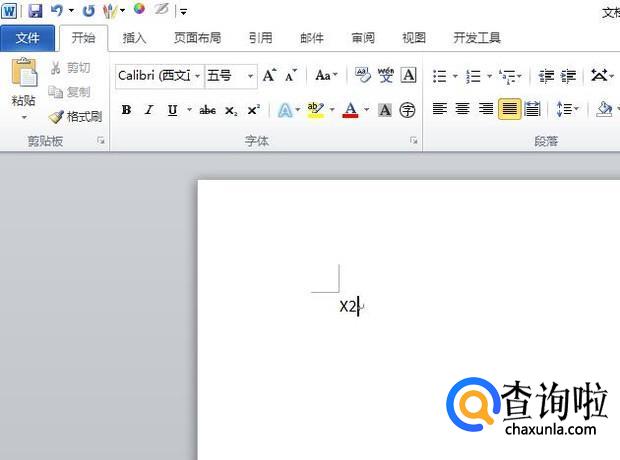Open the Undo history dropdown arrow
Image resolution: width=620 pixels, height=460 pixels.
72,11
